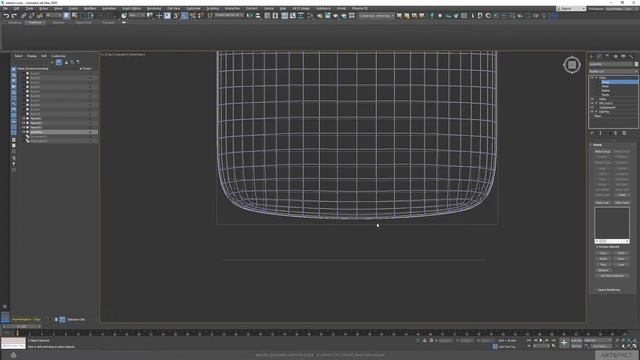This screenshot has height=360, width=640.
Task: Switch to the Object Paint ribbon tab
Action: 83,22
